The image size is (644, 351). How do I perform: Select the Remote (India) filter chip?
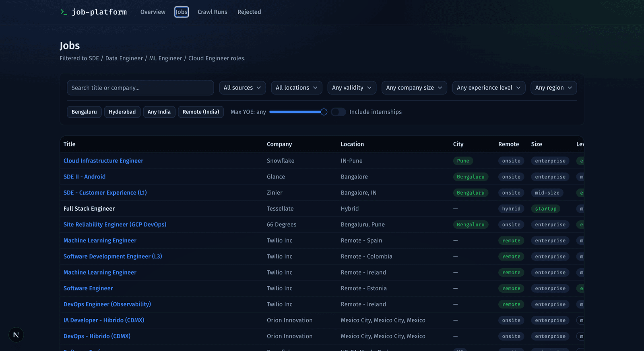tap(201, 112)
